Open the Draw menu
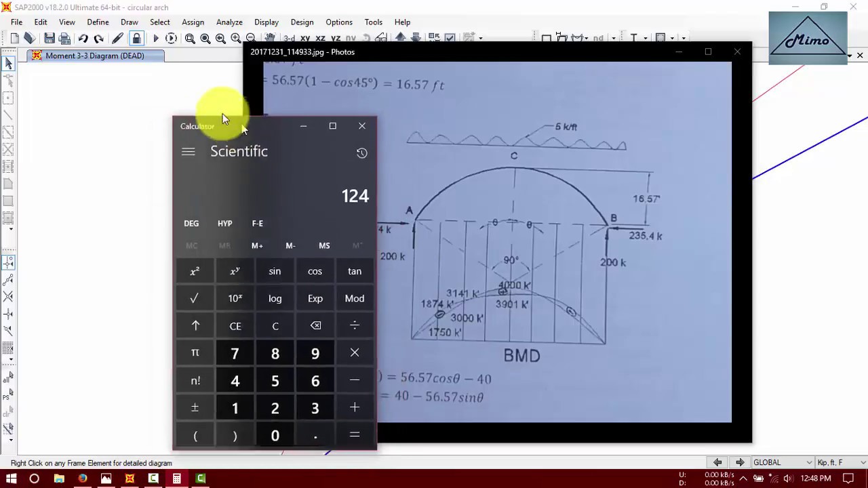The height and width of the screenshot is (488, 868). point(130,22)
